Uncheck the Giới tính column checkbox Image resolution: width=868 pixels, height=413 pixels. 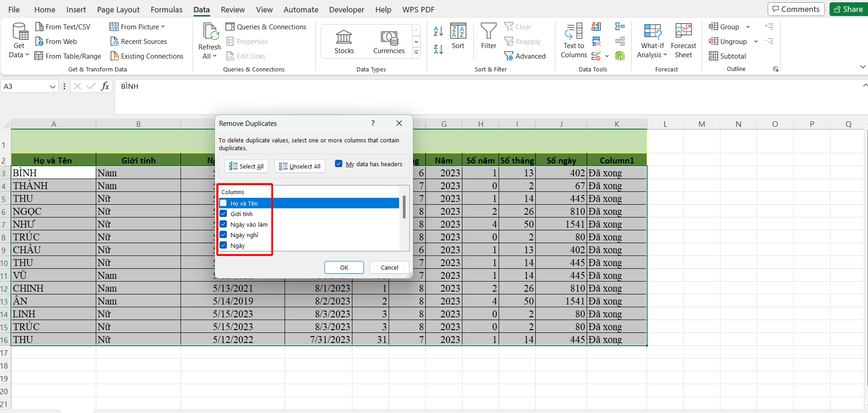coord(224,214)
